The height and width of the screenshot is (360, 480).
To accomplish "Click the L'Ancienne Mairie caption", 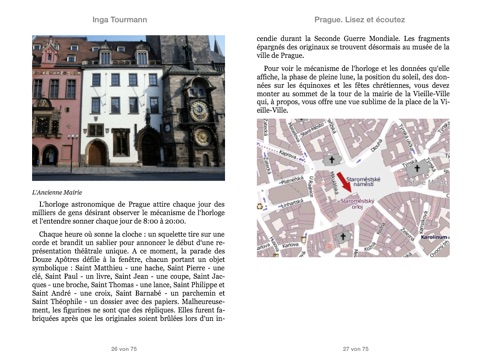I will pos(57,192).
